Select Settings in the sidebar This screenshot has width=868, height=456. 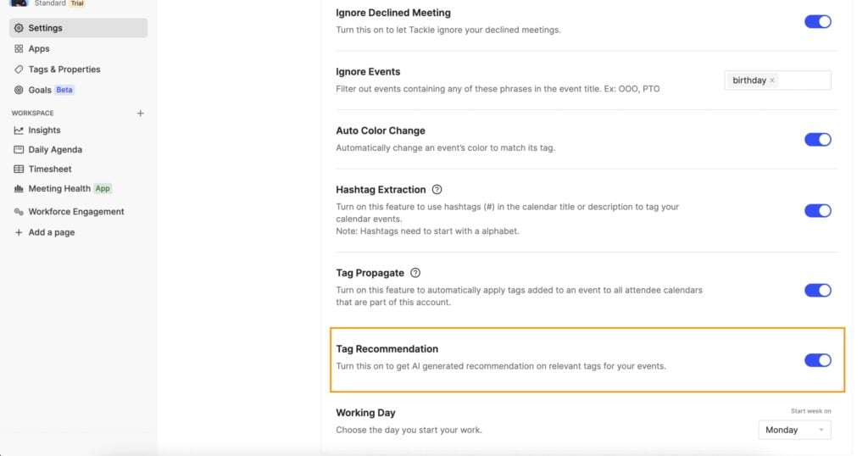click(x=78, y=28)
